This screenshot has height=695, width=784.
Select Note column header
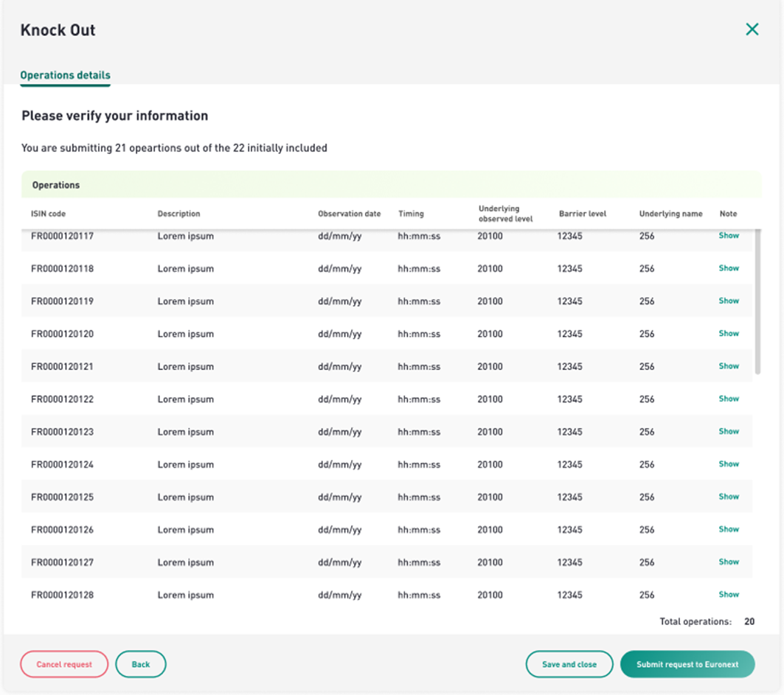click(728, 214)
